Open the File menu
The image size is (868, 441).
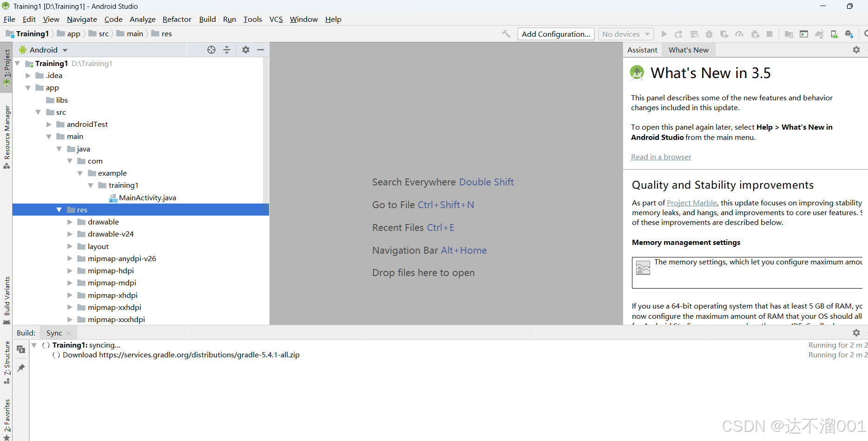(9, 19)
